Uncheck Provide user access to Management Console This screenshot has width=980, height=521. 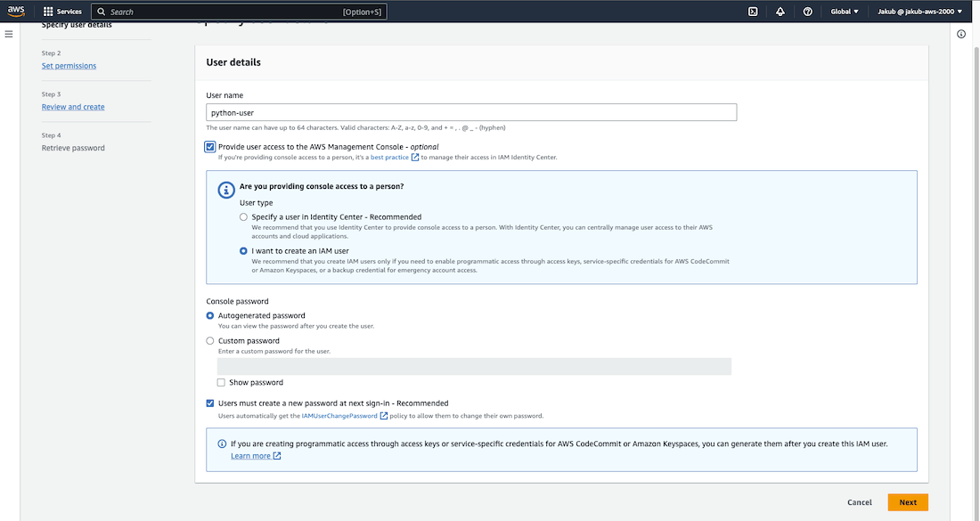[x=210, y=147]
